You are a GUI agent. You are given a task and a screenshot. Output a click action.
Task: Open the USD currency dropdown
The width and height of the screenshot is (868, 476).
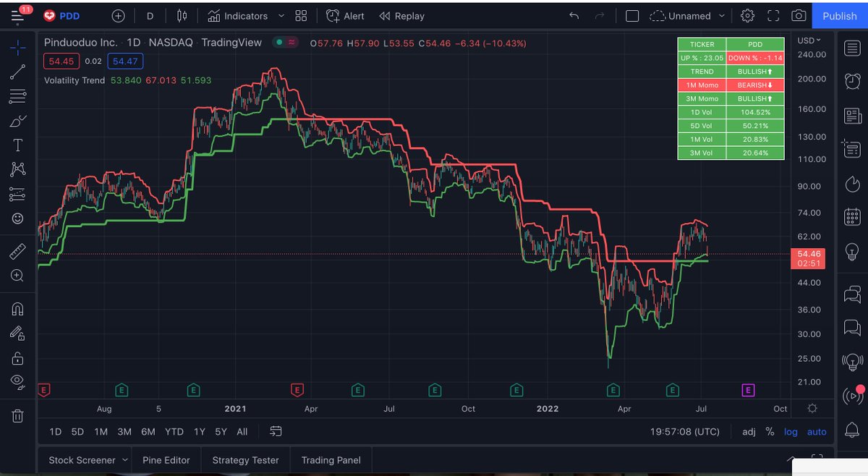tap(809, 41)
